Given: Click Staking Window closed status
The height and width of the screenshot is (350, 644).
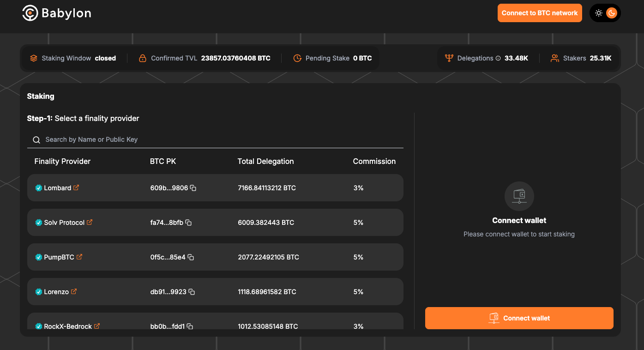Looking at the screenshot, I should (105, 58).
